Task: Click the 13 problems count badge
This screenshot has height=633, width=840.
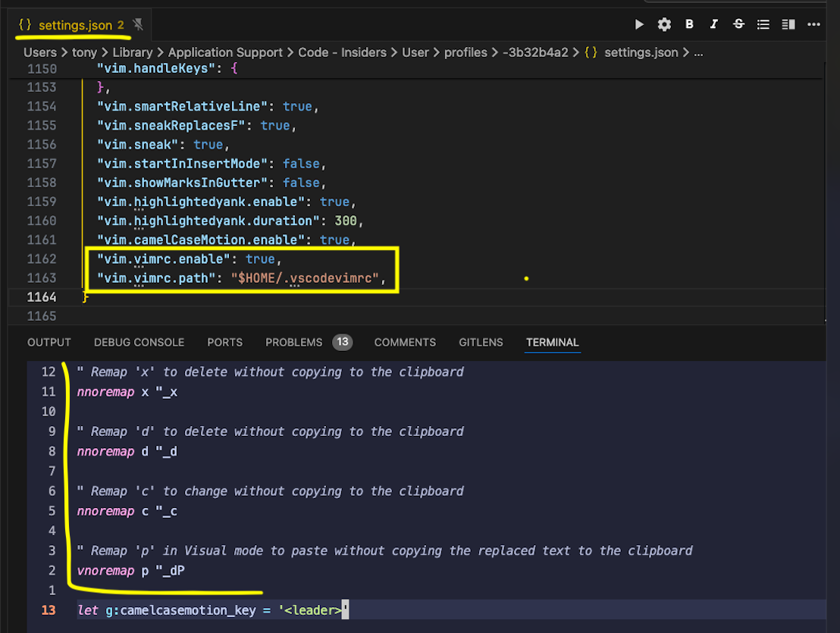Action: point(343,342)
